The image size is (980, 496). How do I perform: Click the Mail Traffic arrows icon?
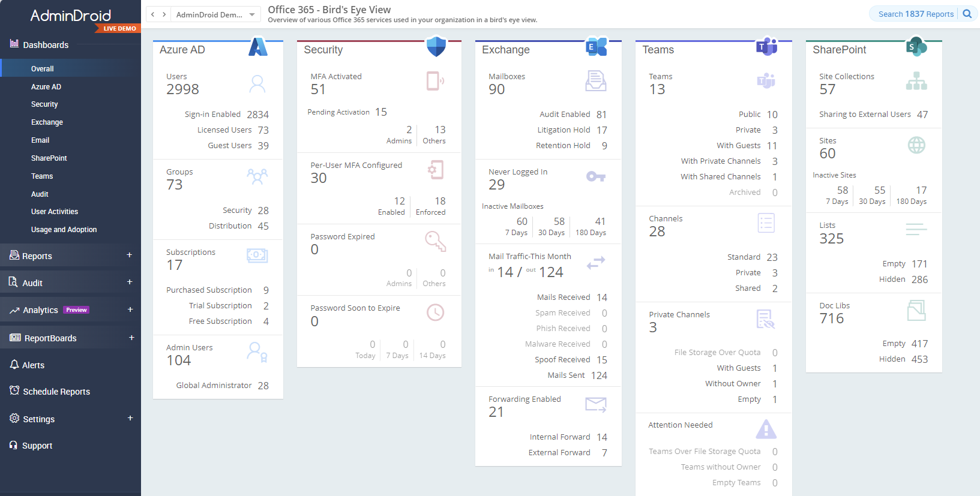596,263
